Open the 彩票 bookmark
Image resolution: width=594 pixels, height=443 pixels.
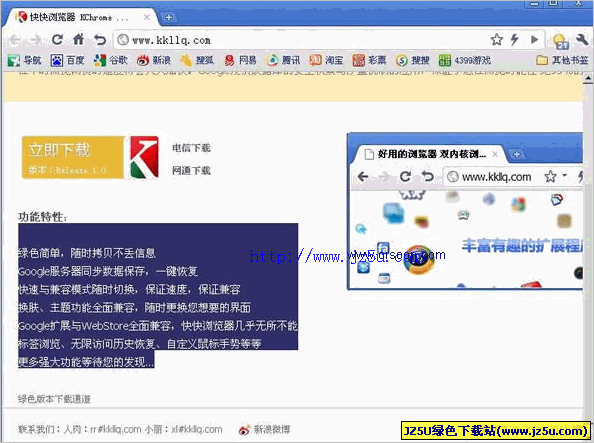(x=369, y=60)
